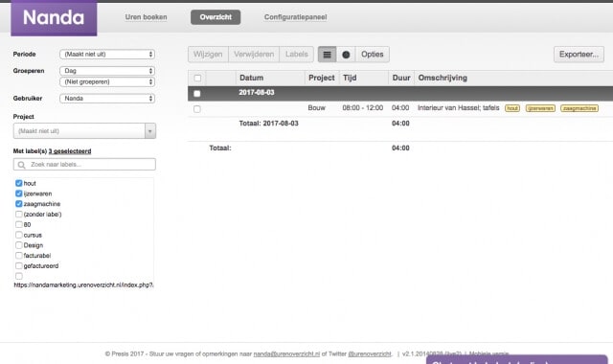Tick the select-all checkbox in table header
The height and width of the screenshot is (364, 613).
click(x=197, y=78)
